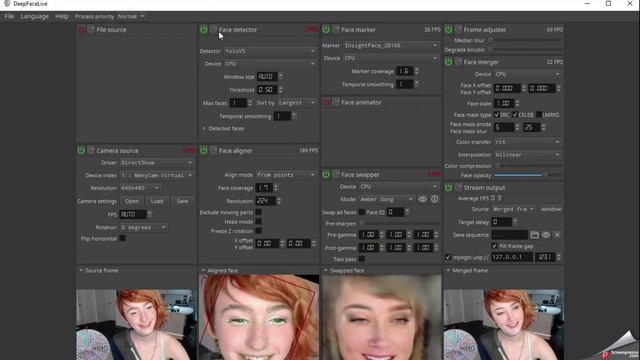The height and width of the screenshot is (360, 640).
Task: Open Detector dropdown showing YoloV5
Action: coord(270,51)
